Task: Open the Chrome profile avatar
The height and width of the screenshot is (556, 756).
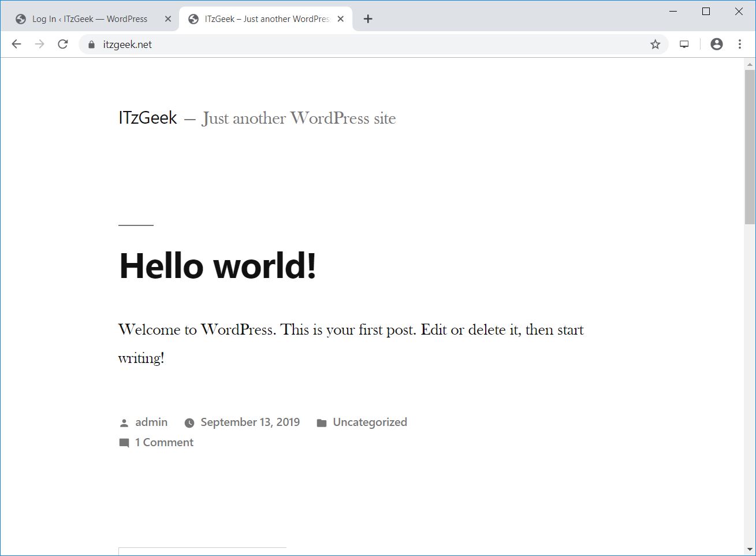Action: click(717, 45)
